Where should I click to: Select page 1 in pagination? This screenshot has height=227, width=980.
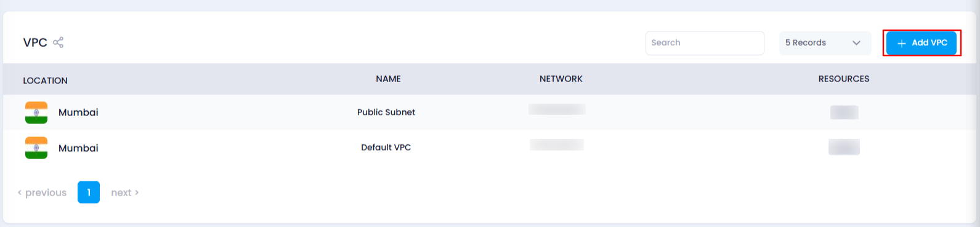point(89,192)
